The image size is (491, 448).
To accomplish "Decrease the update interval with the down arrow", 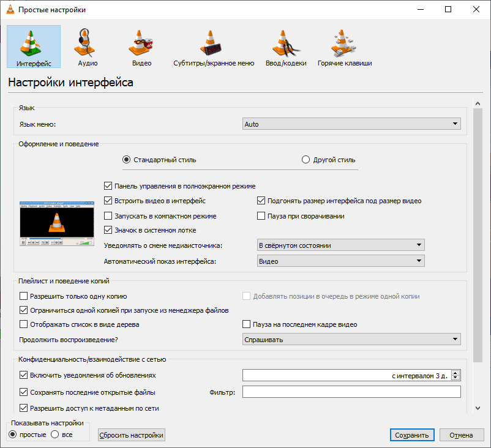I will (x=455, y=378).
